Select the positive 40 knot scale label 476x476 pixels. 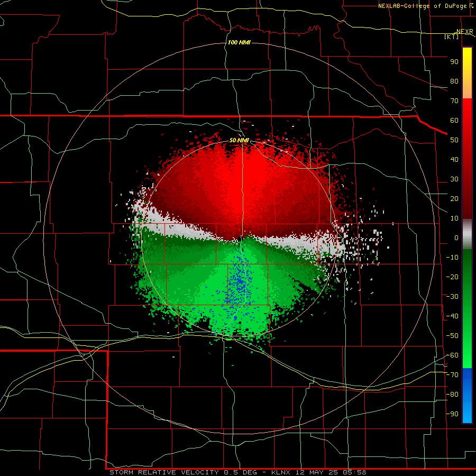click(454, 160)
